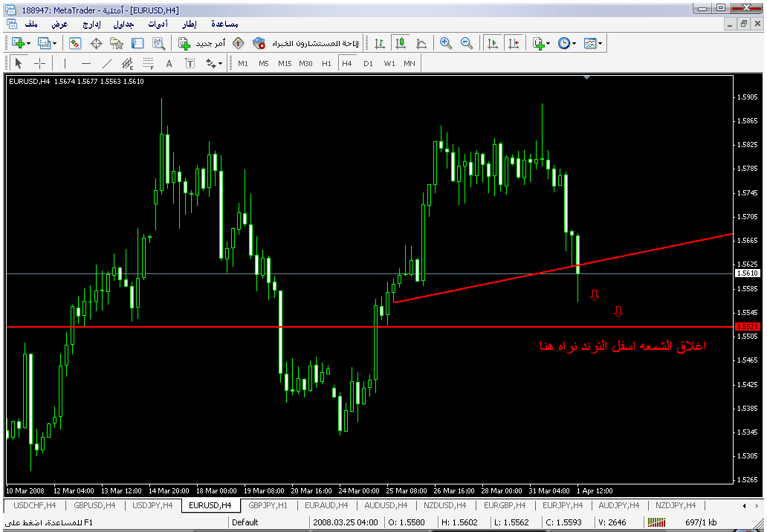
Task: Click the أمر جديد (New Order) button
Action: (x=195, y=43)
